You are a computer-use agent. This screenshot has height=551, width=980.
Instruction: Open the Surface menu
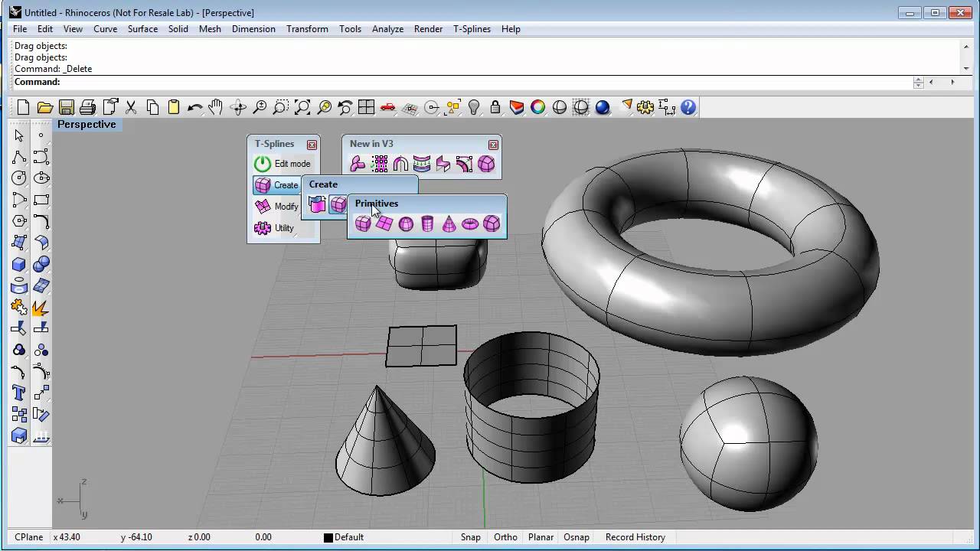(142, 29)
